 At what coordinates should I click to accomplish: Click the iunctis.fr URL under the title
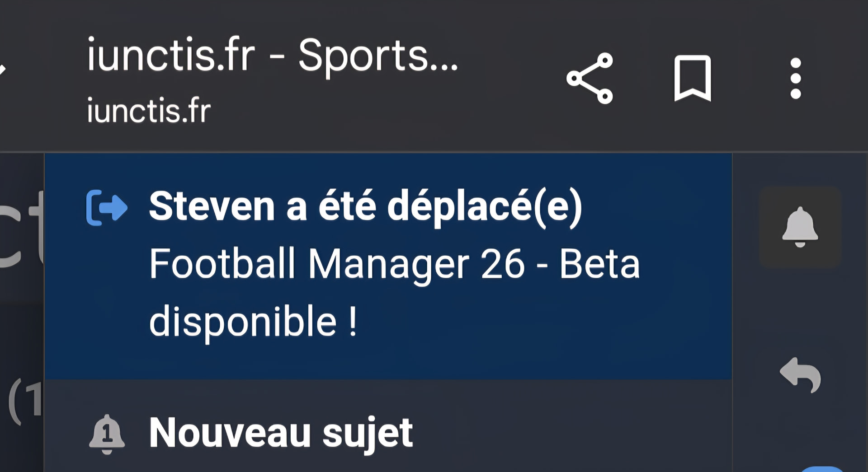(x=149, y=111)
